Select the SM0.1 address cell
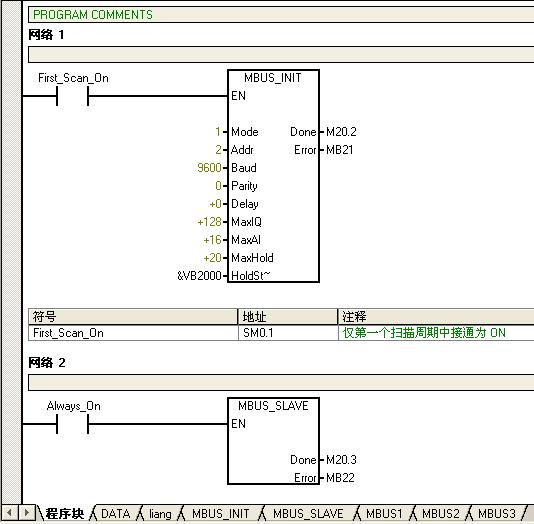The image size is (534, 524). pyautogui.click(x=288, y=333)
